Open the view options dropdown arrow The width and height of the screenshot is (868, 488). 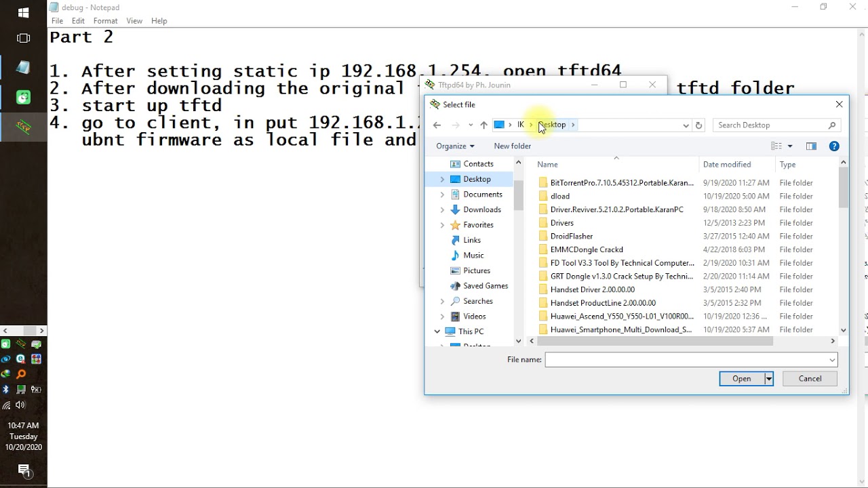coord(790,146)
